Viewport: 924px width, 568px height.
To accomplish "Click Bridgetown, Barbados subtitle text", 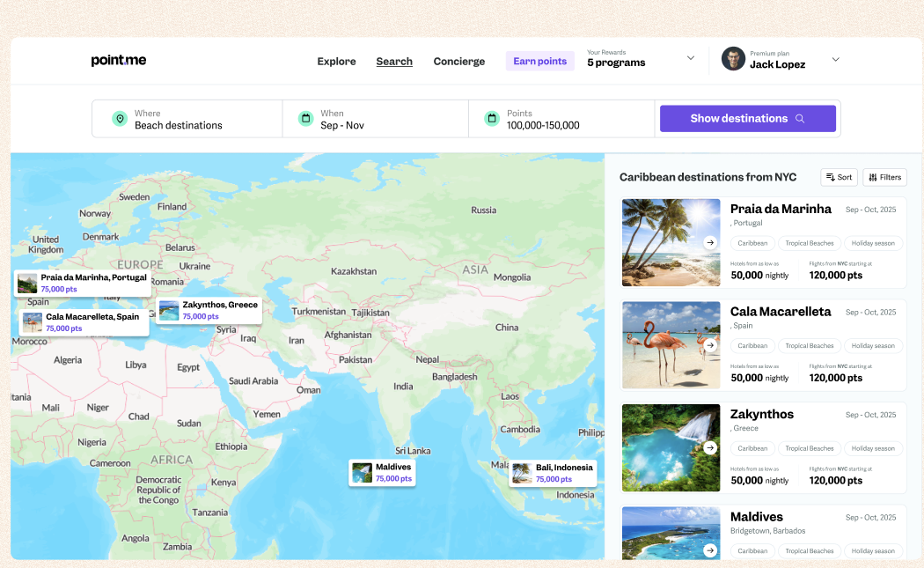I will [x=768, y=531].
